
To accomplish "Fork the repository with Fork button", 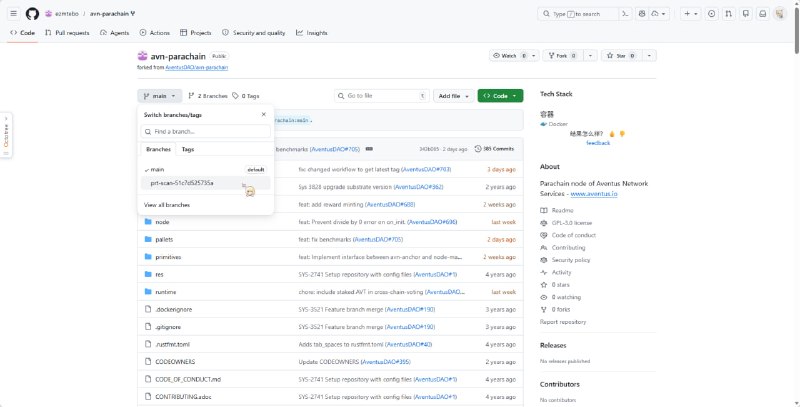I will 563,56.
